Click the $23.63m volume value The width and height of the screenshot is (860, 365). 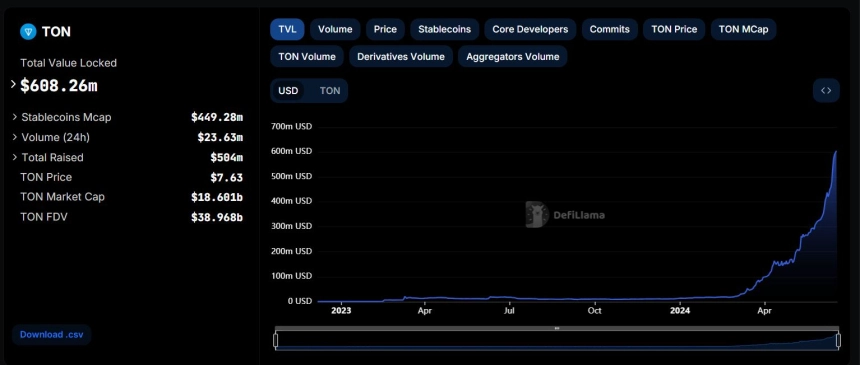(x=220, y=137)
